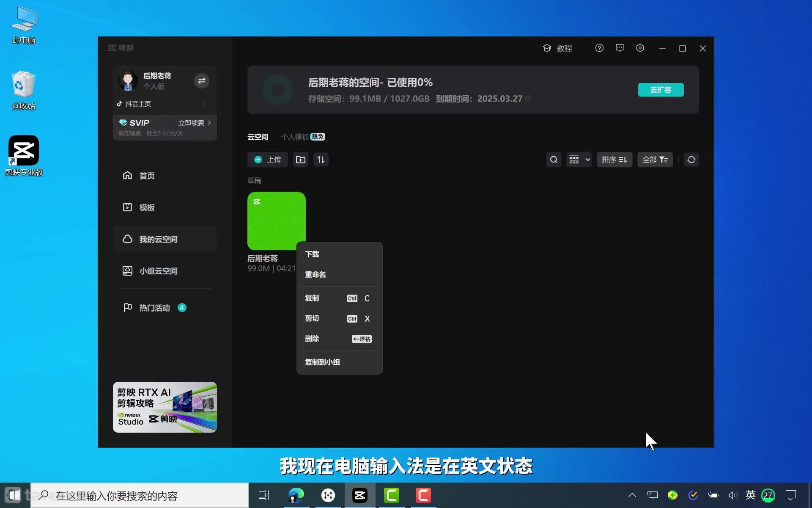The image size is (812, 508).
Task: Click the new folder icon
Action: click(x=301, y=160)
